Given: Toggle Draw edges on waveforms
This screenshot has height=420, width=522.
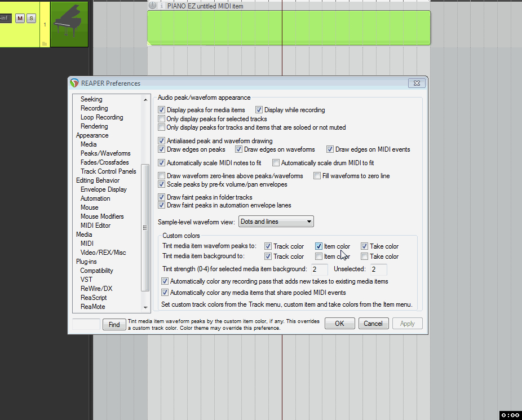Looking at the screenshot, I should [238, 149].
